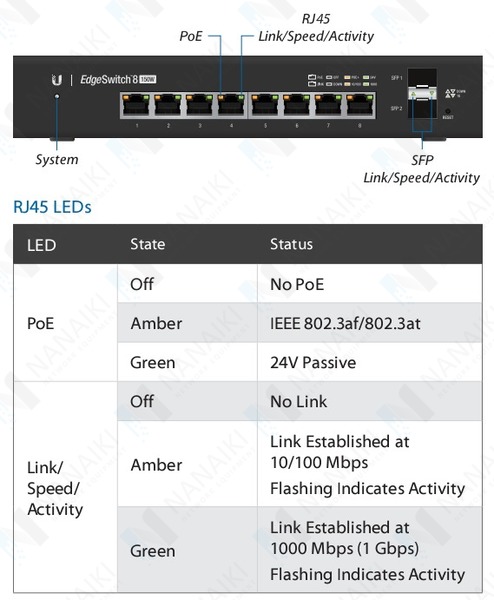Click the 'RJ45 LEDs' section heading

(52, 207)
